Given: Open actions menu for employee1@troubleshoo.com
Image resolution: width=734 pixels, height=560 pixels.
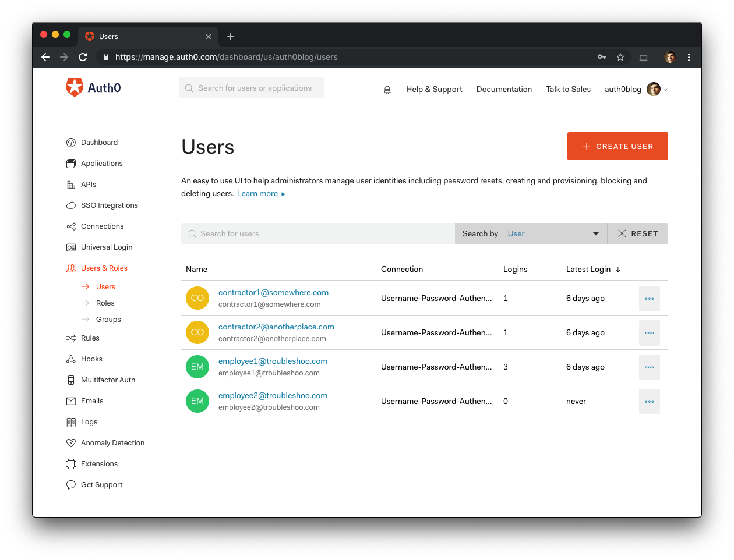Looking at the screenshot, I should coord(650,367).
